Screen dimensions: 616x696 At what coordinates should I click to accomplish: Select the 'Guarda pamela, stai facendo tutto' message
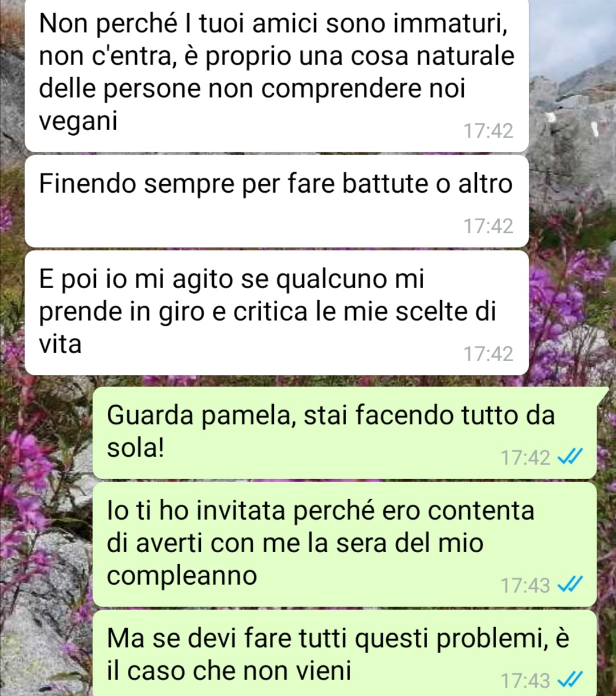tap(345, 432)
